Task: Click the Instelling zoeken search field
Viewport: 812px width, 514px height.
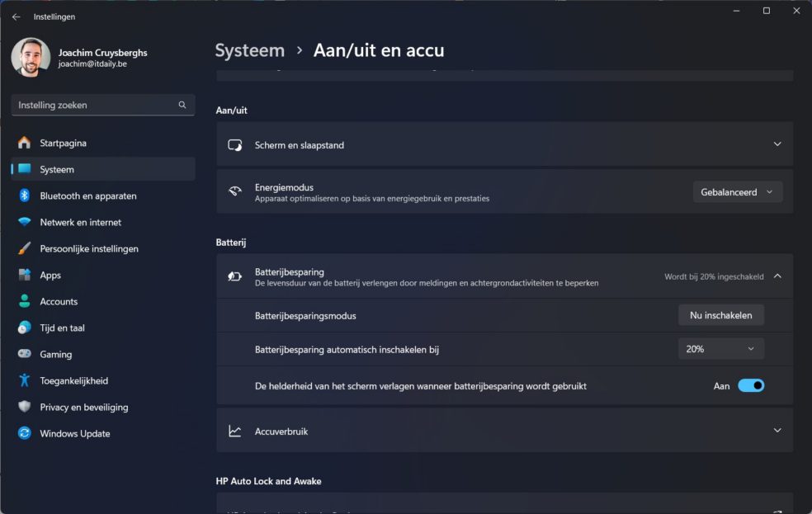Action: point(95,105)
